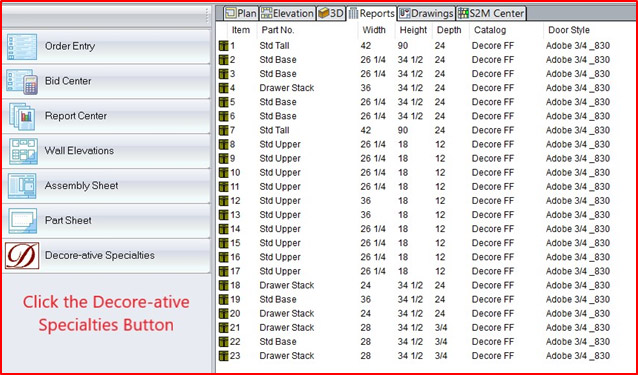Image resolution: width=638 pixels, height=375 pixels.
Task: Click the Assembly Sheet icon
Action: 22,186
